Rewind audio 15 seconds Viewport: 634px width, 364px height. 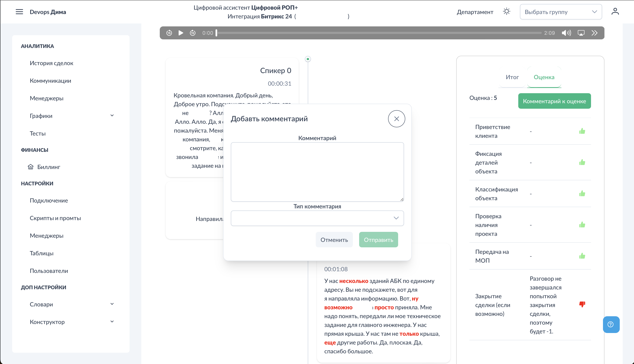click(x=169, y=33)
